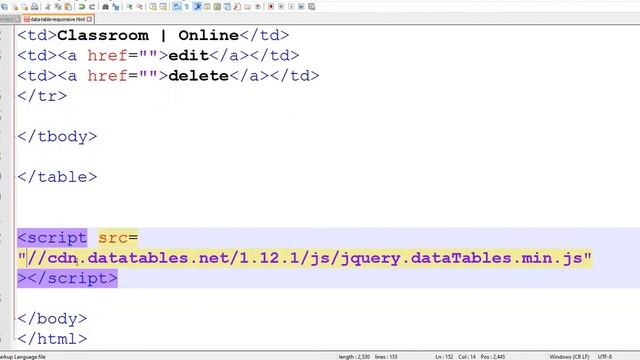640x360 pixels.
Task: Run macro multiple times icon
Action: [x=301, y=7]
